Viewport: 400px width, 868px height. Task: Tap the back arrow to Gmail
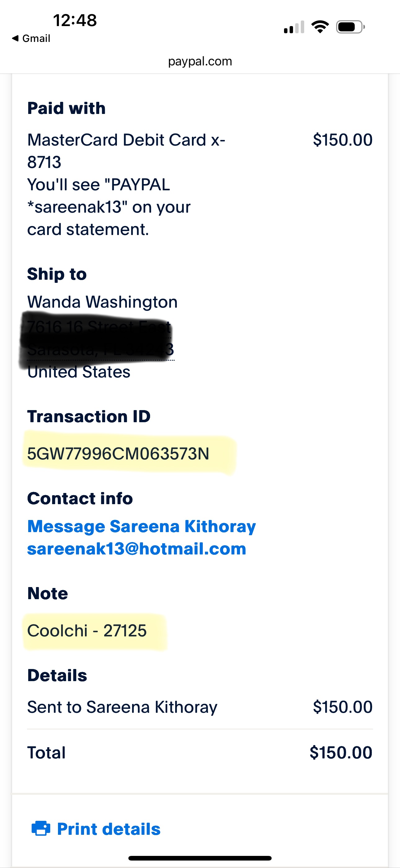pos(15,38)
